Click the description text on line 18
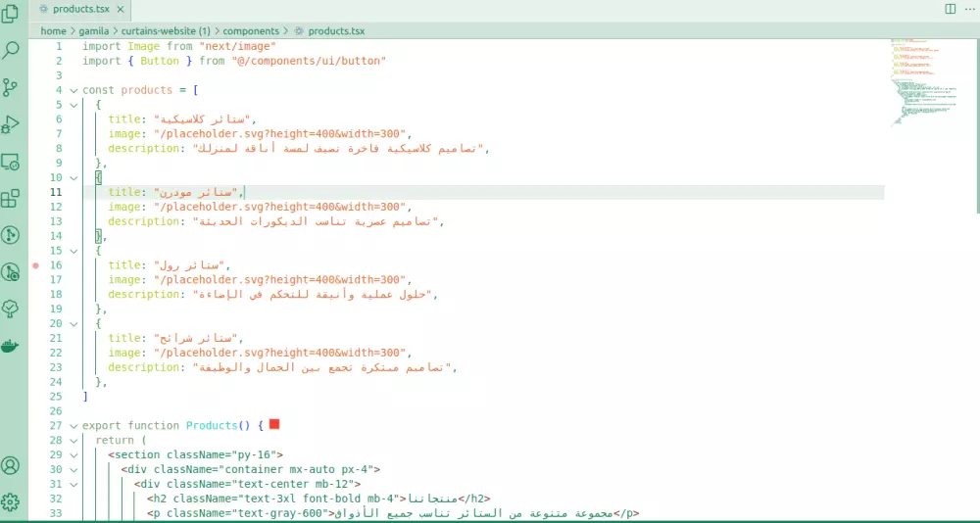This screenshot has width=980, height=523. click(x=313, y=295)
